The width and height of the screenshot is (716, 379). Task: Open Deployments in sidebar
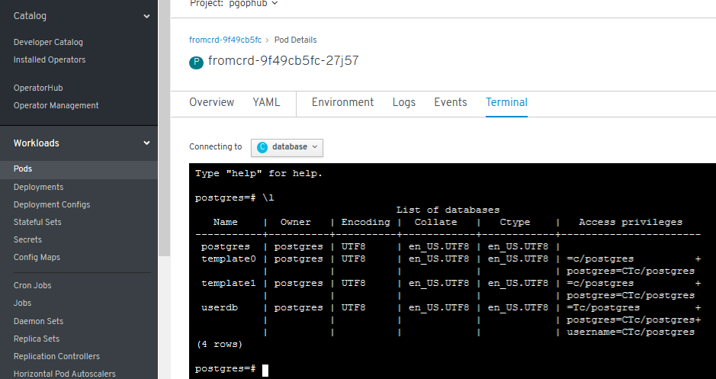click(38, 187)
